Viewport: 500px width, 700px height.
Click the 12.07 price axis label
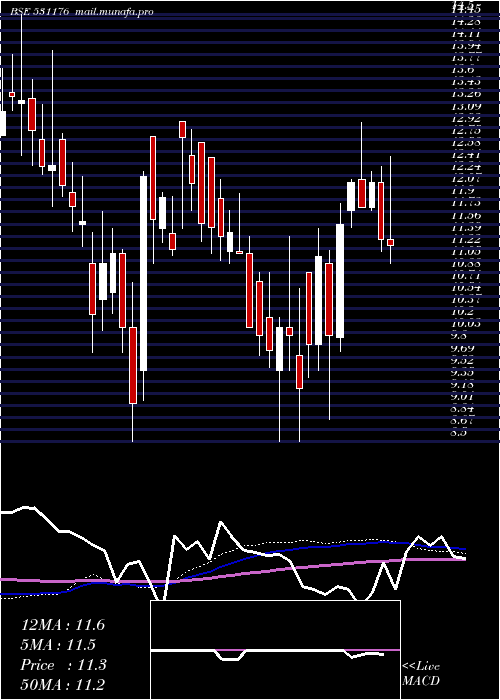[467, 179]
